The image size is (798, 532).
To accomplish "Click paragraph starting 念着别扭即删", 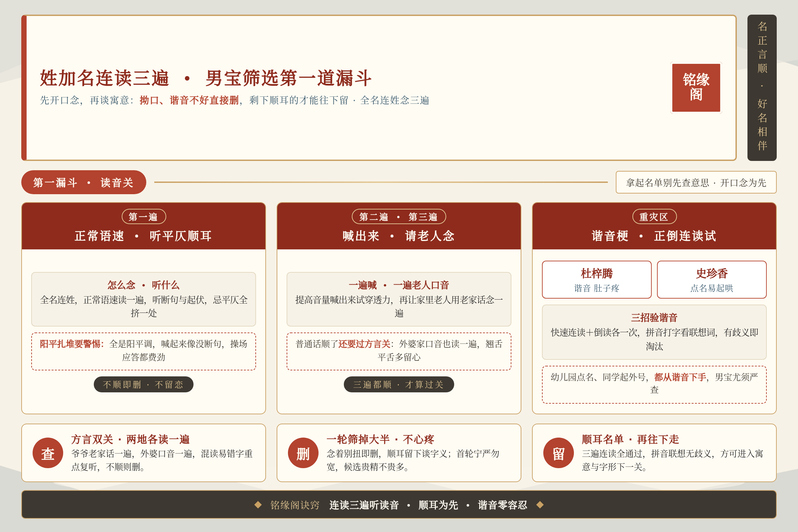I will pyautogui.click(x=413, y=460).
